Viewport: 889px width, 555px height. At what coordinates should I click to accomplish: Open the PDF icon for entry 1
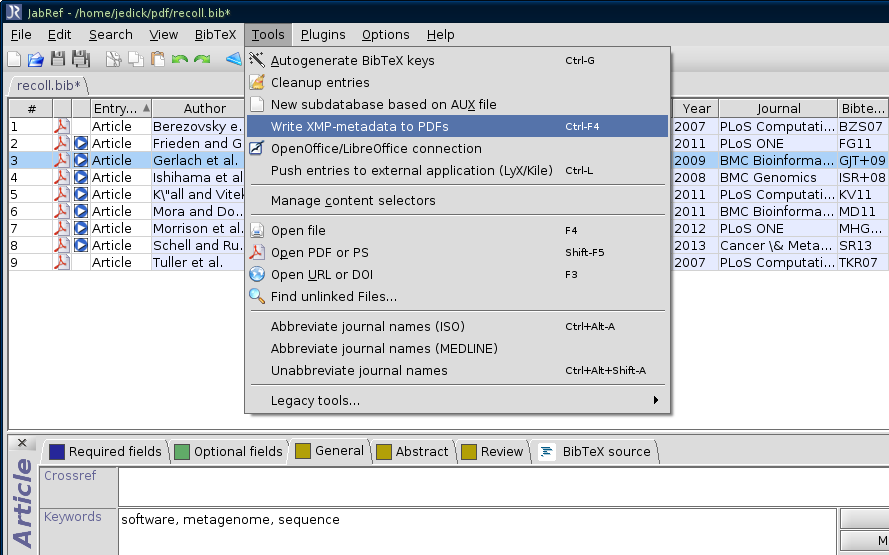pyautogui.click(x=61, y=126)
